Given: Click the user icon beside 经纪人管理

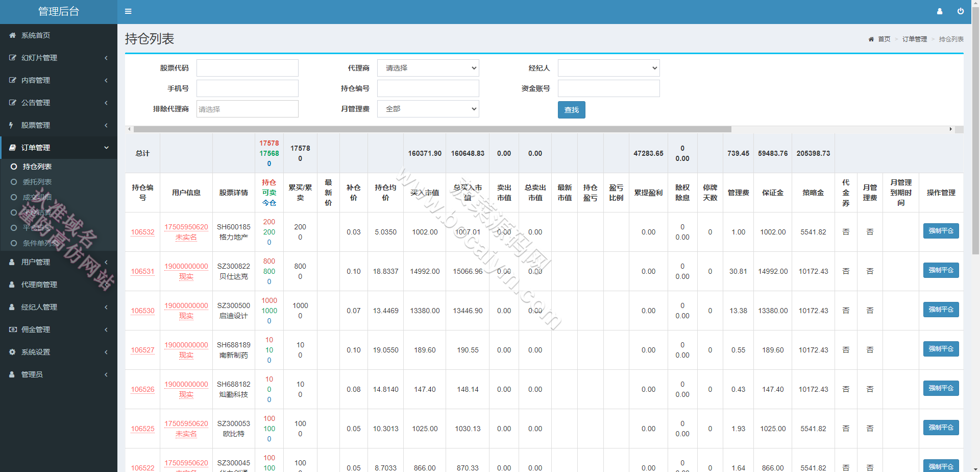Looking at the screenshot, I should coord(12,307).
